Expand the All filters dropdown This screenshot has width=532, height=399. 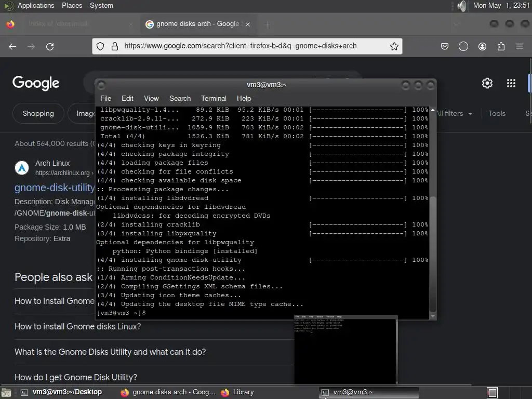click(x=454, y=113)
